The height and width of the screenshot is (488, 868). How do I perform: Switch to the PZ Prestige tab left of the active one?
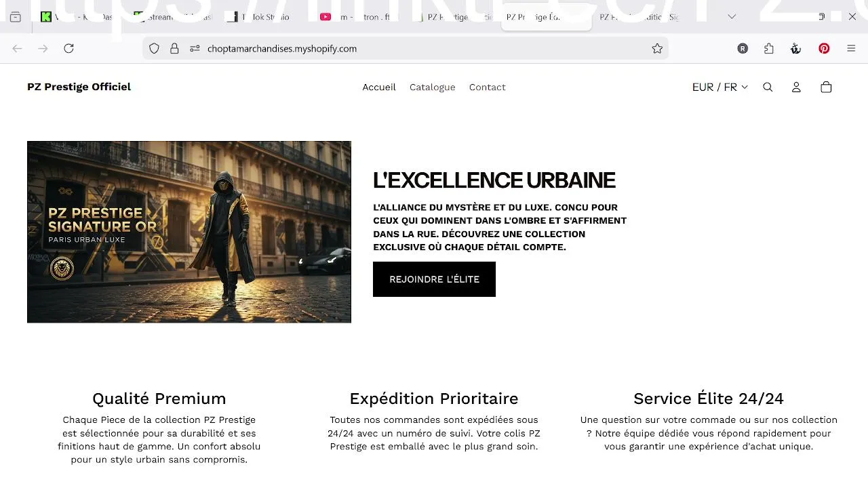[x=454, y=17]
